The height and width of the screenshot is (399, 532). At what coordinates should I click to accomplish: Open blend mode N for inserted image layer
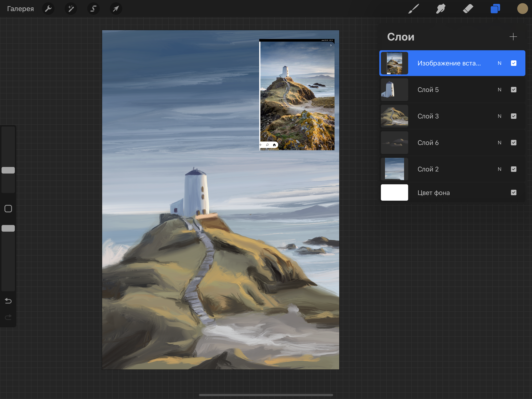499,63
